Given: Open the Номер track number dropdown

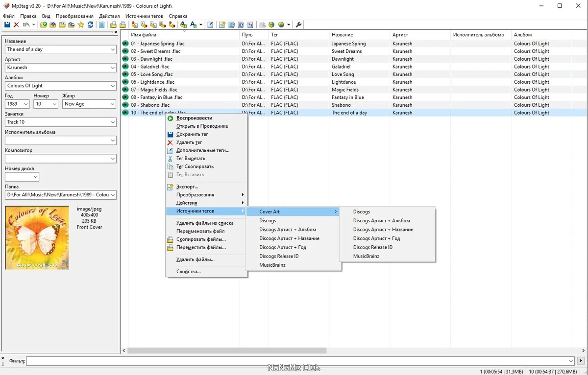Looking at the screenshot, I should (x=54, y=104).
